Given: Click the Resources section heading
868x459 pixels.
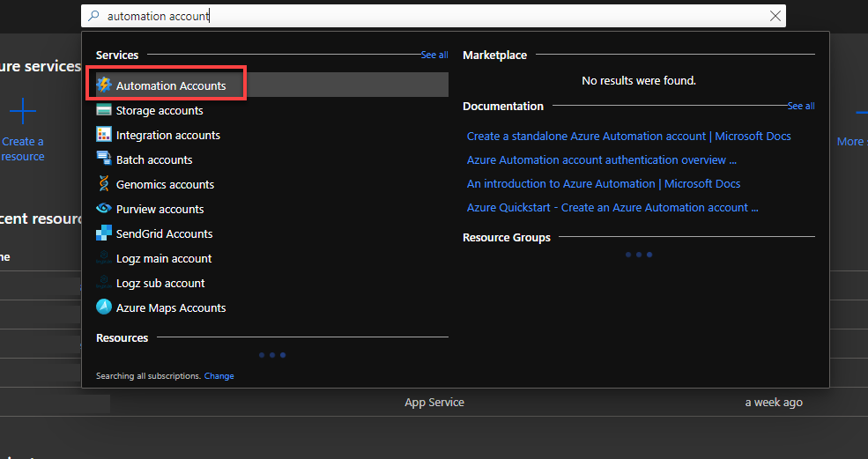Looking at the screenshot, I should (122, 337).
